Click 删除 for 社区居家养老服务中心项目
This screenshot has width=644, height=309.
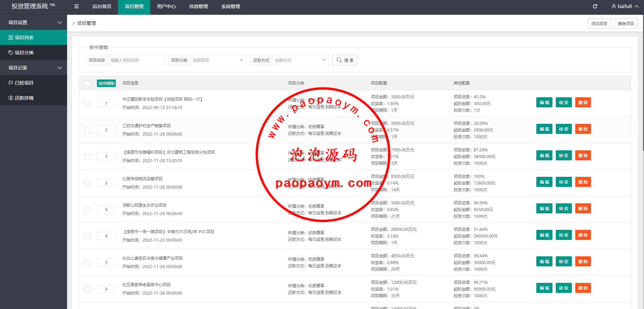tap(583, 288)
